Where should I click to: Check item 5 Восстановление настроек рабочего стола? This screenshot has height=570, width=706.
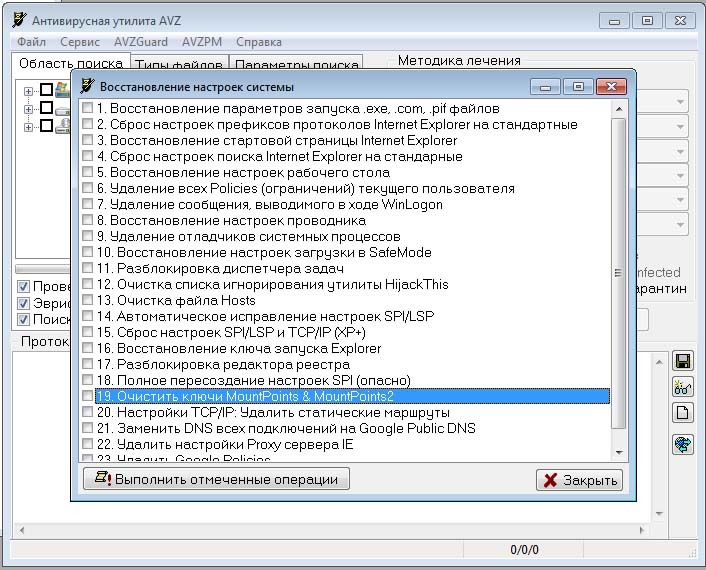pos(87,172)
